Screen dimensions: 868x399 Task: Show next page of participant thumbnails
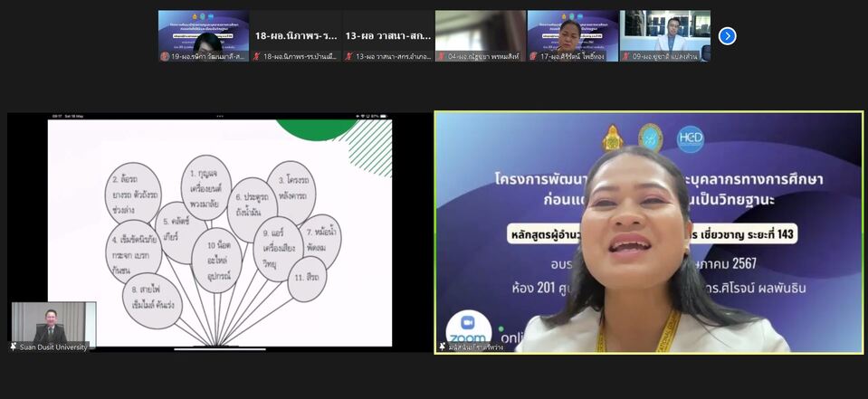pos(727,36)
